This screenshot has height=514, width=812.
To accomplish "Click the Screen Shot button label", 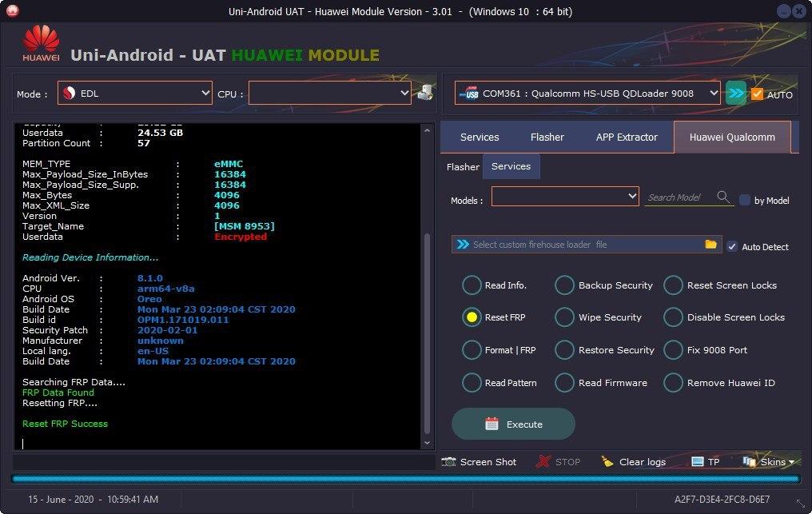I will click(488, 462).
